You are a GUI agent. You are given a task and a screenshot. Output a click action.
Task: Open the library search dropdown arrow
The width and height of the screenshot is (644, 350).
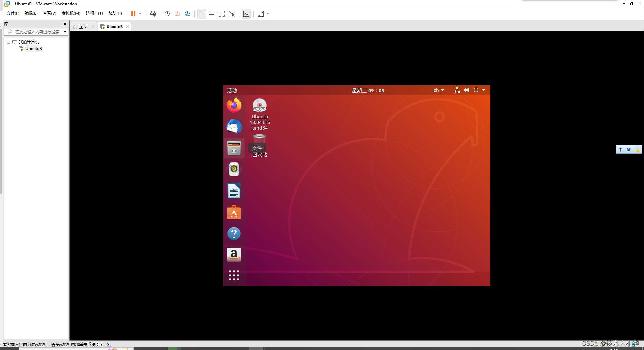65,32
